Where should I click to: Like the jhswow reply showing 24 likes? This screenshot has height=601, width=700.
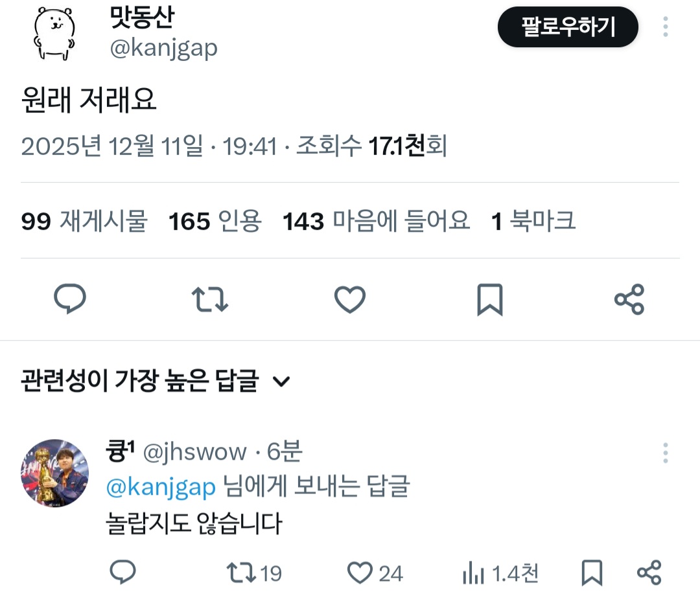(x=375, y=573)
